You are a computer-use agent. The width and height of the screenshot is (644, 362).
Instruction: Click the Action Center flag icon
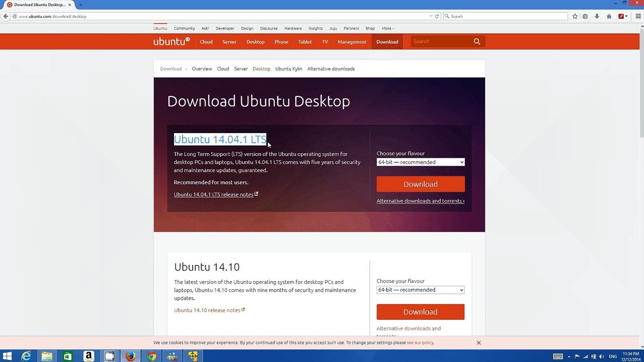[577, 356]
